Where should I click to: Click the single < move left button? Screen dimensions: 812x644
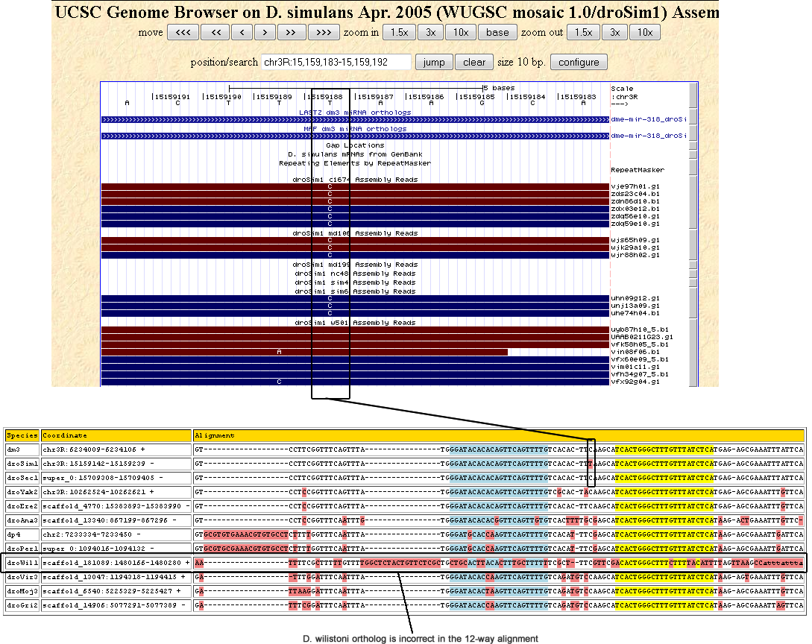(x=242, y=32)
